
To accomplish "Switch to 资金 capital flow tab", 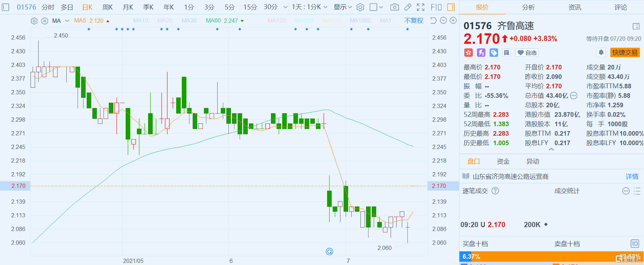I will tap(503, 161).
